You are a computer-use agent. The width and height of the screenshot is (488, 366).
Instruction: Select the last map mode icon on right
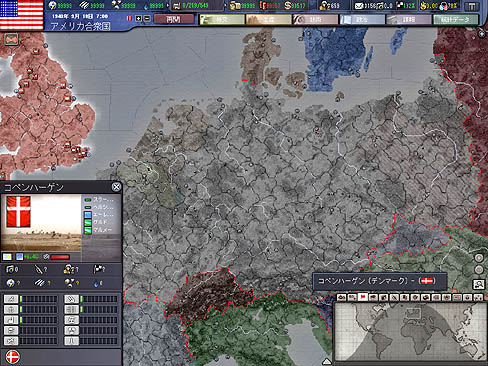[478, 297]
